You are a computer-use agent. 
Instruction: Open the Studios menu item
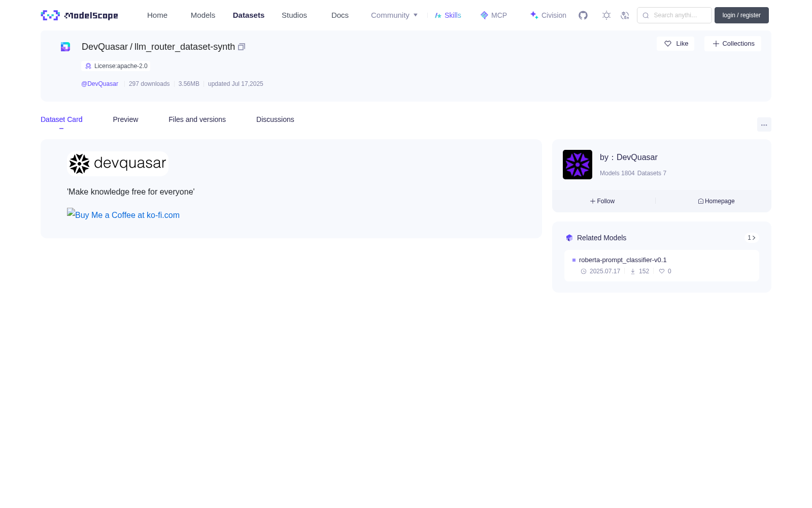(x=294, y=15)
